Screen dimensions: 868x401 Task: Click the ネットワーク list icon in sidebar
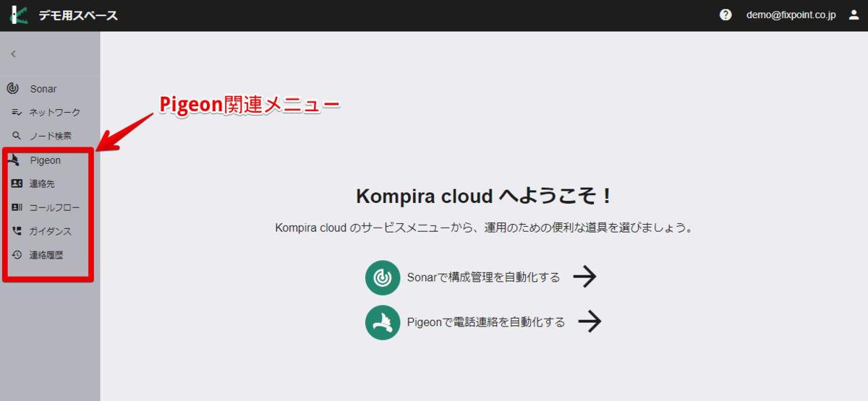[x=17, y=112]
